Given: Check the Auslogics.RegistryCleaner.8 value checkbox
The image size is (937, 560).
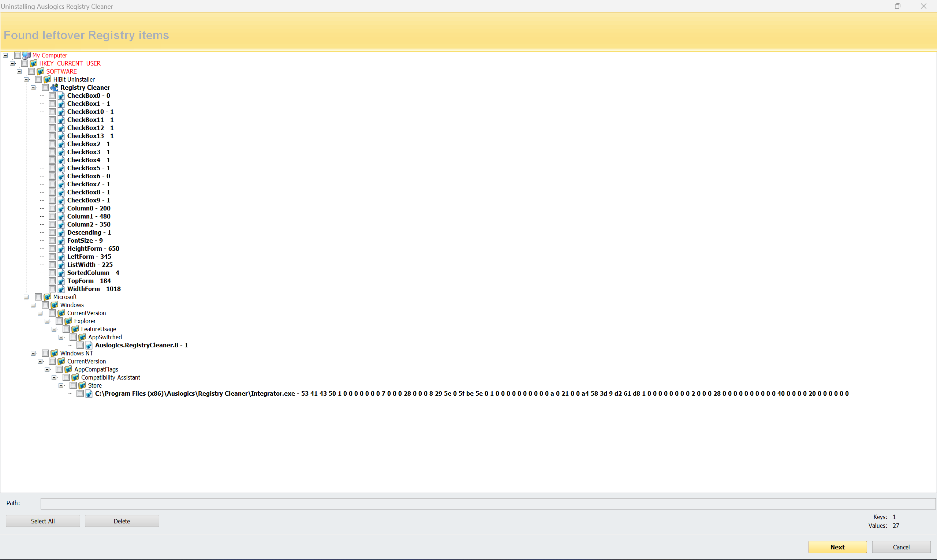Looking at the screenshot, I should click(x=80, y=345).
